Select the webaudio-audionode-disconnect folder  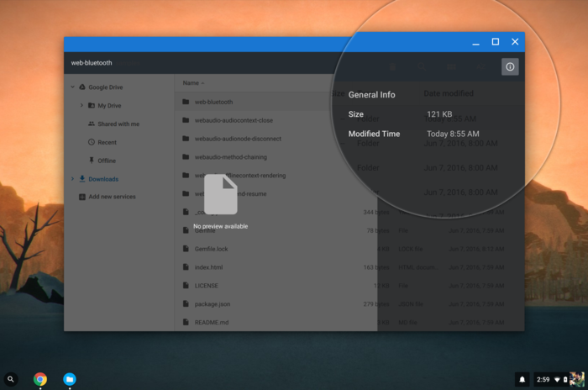pos(237,139)
